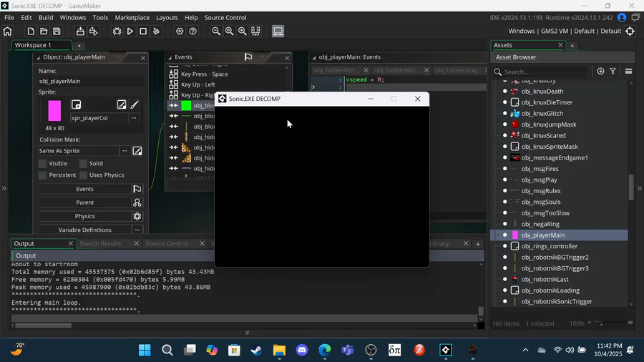
Task: Collapse obj_playerMain Events code panel
Action: (x=314, y=57)
